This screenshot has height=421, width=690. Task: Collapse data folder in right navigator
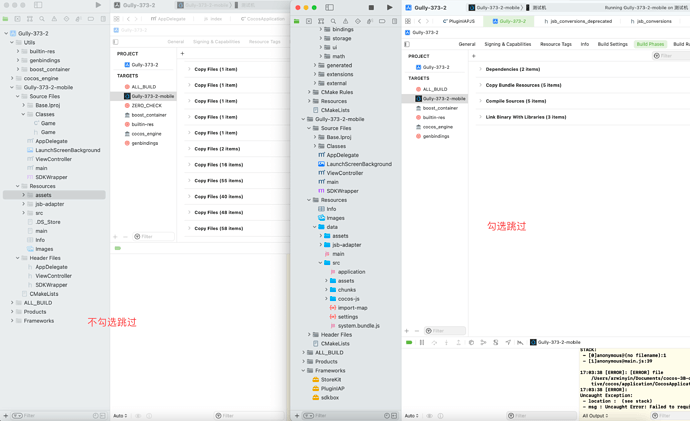pos(315,227)
